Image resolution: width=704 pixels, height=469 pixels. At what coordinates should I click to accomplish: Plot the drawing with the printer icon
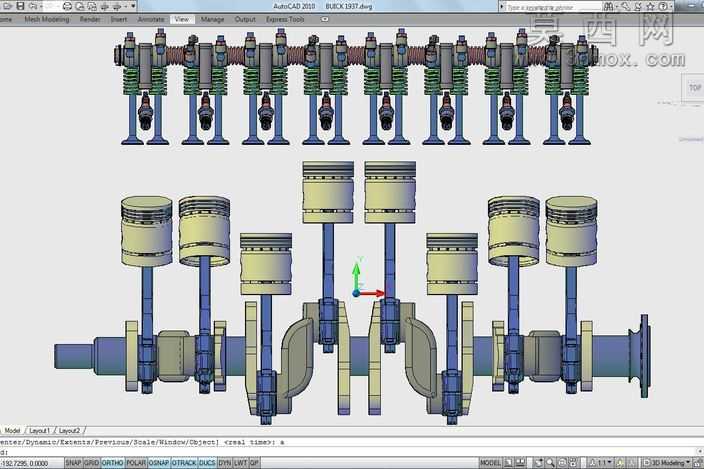(67, 6)
